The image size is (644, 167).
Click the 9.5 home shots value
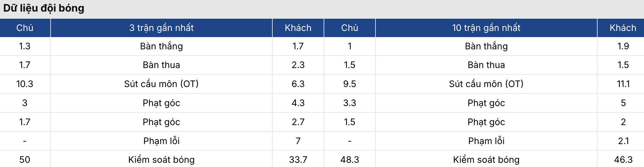[x=349, y=84]
